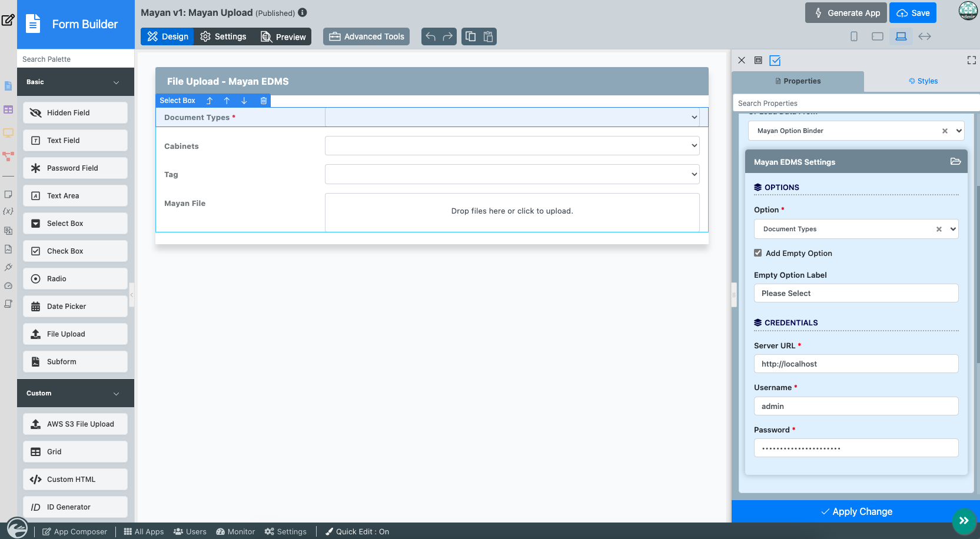Click the Password input field

point(856,448)
